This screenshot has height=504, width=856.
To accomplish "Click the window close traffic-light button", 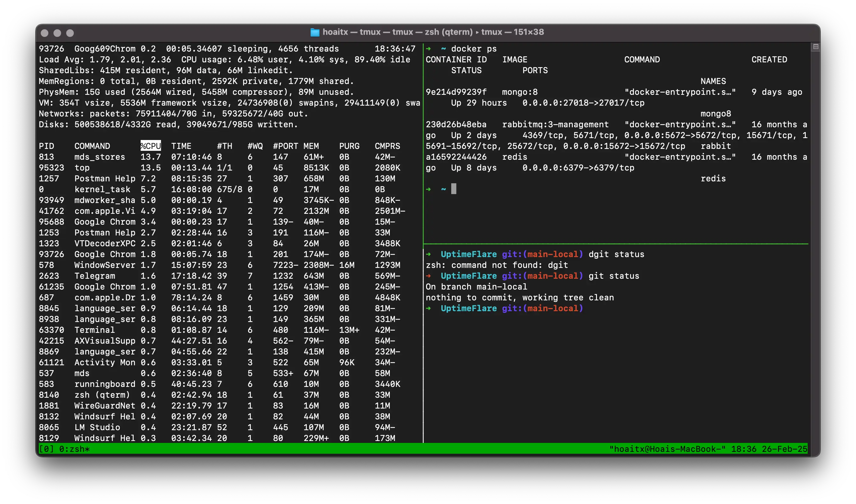I will (45, 33).
